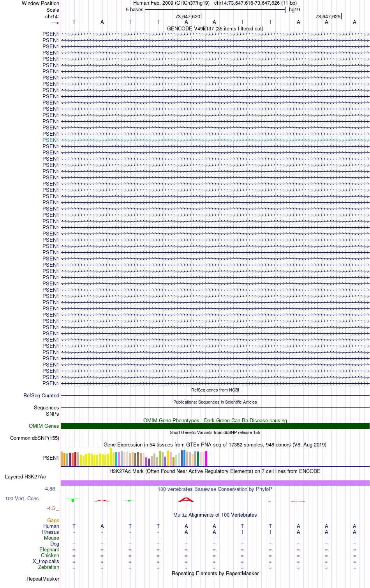Viewport: 370px width, 588px height.
Task: Click the leftmost green PhyloP bar
Action: click(x=73, y=500)
